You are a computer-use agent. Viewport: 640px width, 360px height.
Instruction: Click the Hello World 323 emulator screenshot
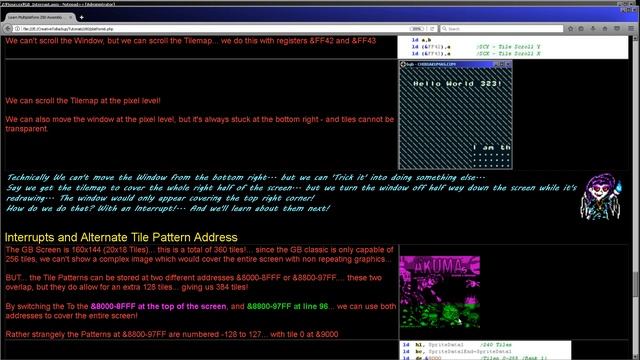click(x=456, y=115)
